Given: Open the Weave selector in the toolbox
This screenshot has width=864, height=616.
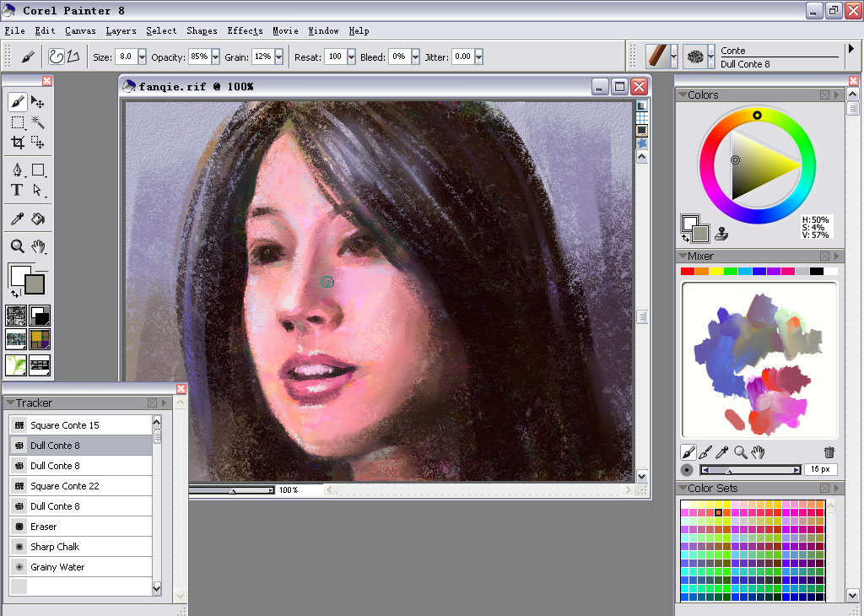Looking at the screenshot, I should pyautogui.click(x=40, y=339).
